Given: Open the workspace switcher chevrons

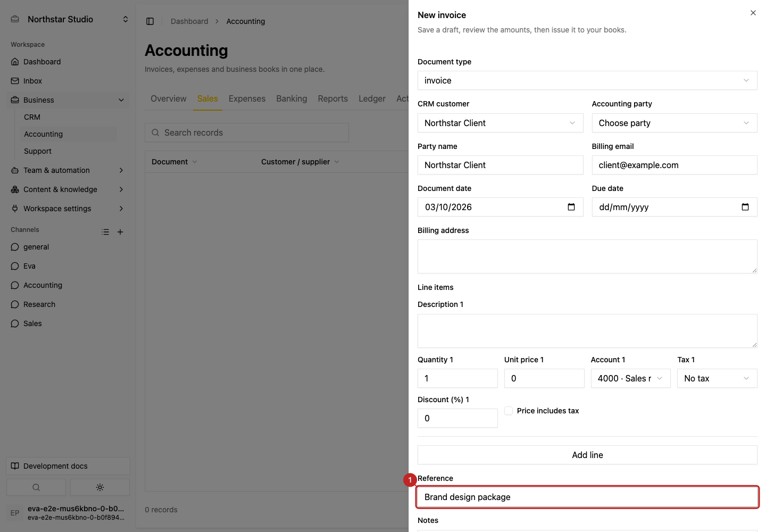Looking at the screenshot, I should [126, 19].
